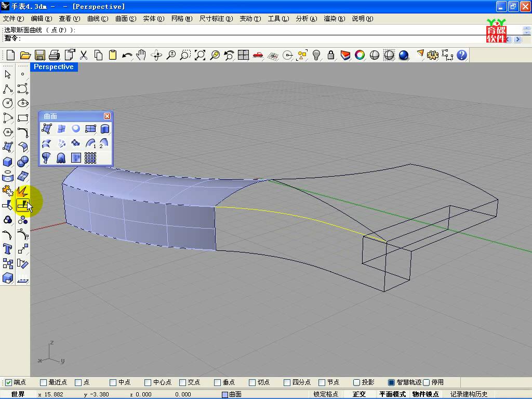Screen dimensions: 532x399
Task: Click the Boolean union spheres icon in the left toolbar
Action: (x=23, y=162)
